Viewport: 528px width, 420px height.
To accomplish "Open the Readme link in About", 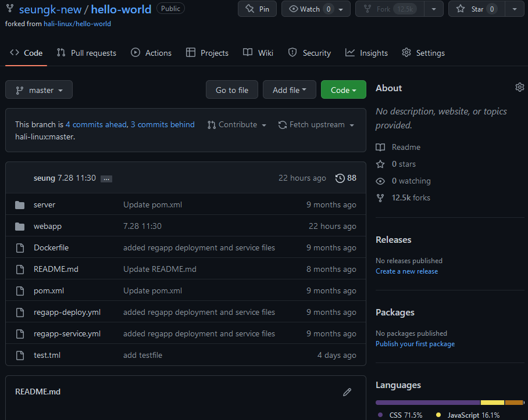I will 406,147.
